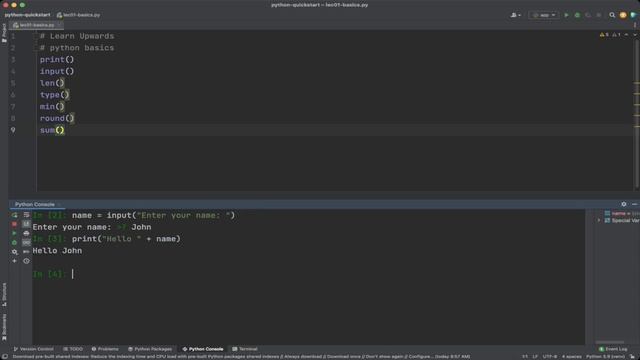Run the app configuration with the green play button
This screenshot has height=360, width=640.
tap(566, 15)
